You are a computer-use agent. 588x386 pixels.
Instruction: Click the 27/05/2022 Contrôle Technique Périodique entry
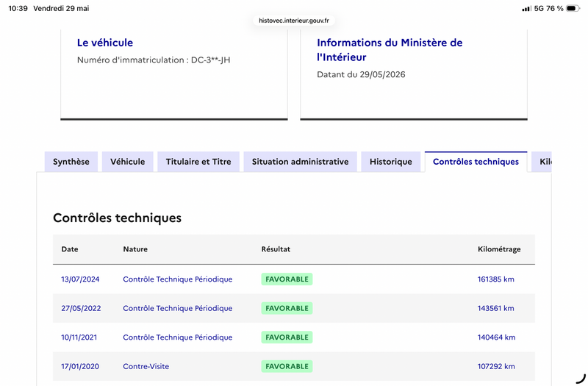[x=178, y=308]
